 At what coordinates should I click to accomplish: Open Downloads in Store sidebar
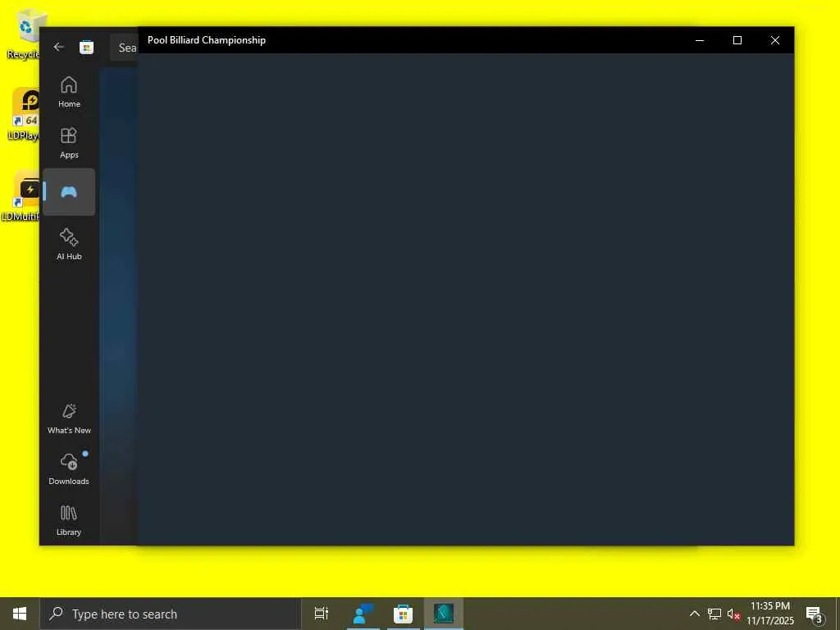(x=69, y=469)
